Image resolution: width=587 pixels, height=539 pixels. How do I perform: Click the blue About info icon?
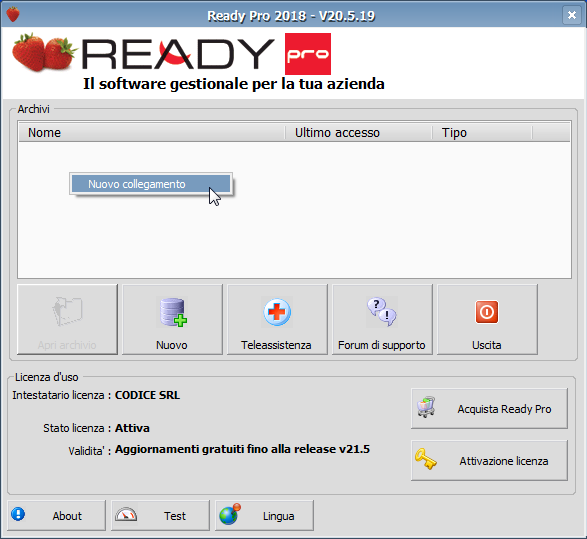tap(18, 514)
